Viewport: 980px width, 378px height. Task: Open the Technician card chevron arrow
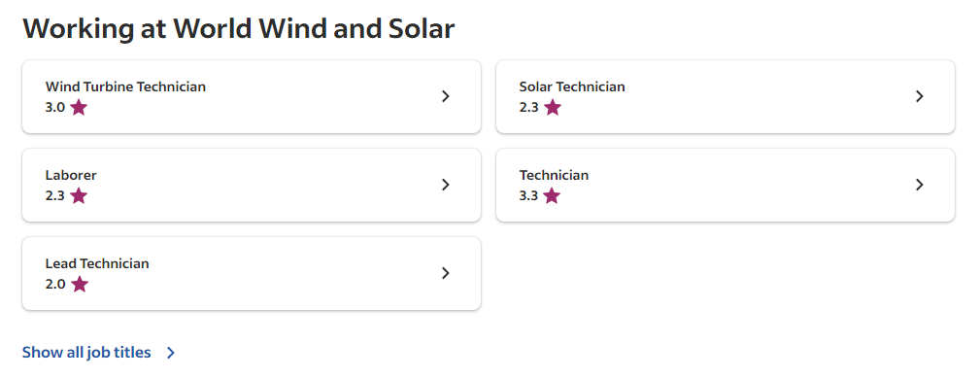[920, 185]
